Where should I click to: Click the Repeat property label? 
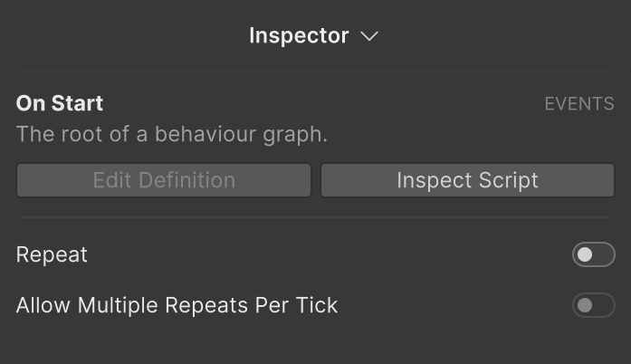tap(52, 255)
